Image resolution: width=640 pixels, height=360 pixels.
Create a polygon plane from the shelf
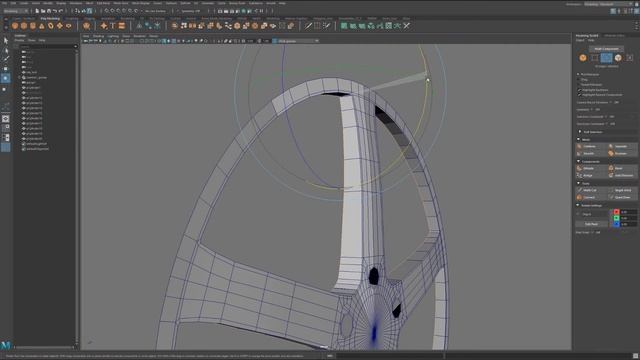click(x=60, y=26)
